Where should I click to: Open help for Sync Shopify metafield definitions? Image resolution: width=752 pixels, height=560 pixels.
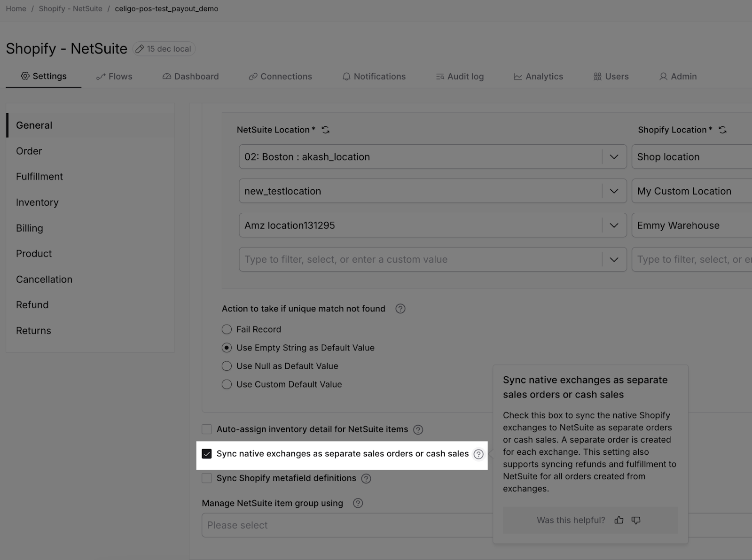[x=366, y=478]
